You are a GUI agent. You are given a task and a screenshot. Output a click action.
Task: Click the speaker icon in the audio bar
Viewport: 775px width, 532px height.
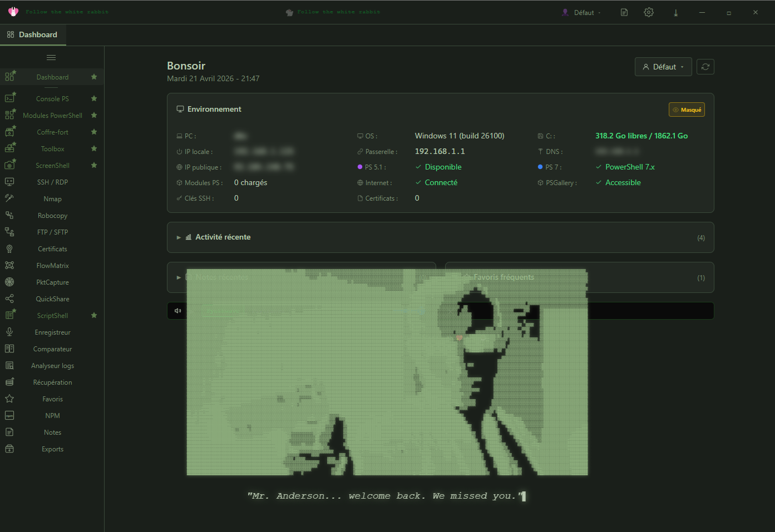178,311
